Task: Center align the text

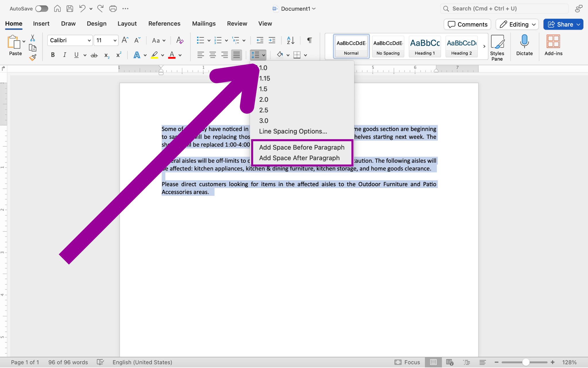Action: (213, 55)
